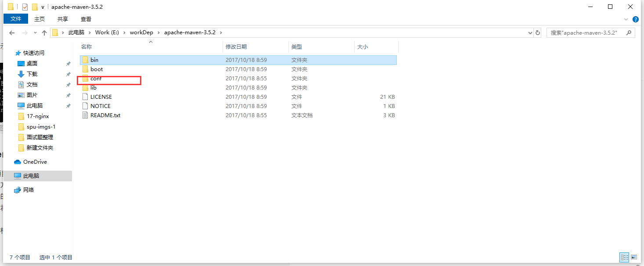Expand the chevron after Work (E:) breadcrumb
This screenshot has height=266, width=644.
[x=124, y=32]
